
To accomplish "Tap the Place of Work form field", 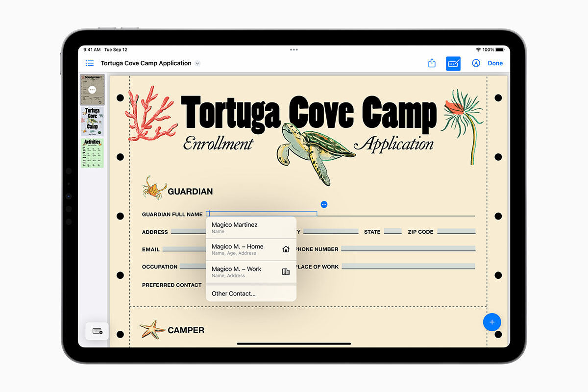I will [408, 267].
